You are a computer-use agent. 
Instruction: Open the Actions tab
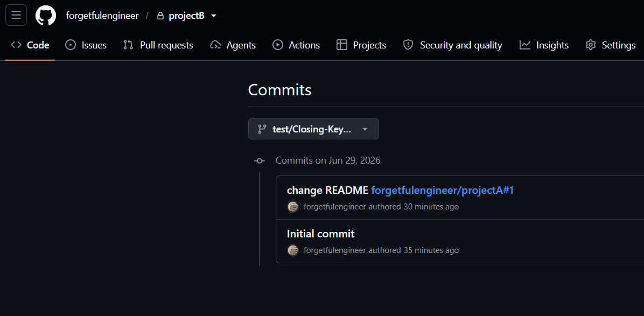click(x=296, y=45)
